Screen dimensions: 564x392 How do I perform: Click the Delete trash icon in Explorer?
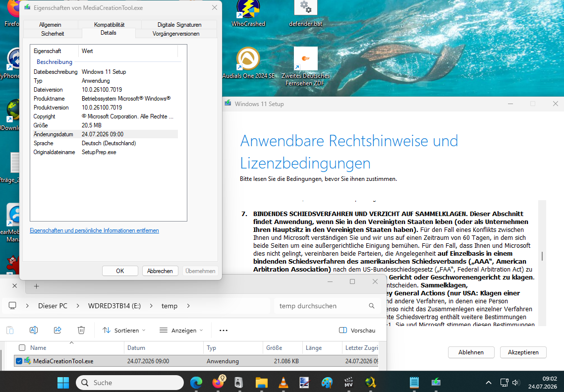coord(81,330)
